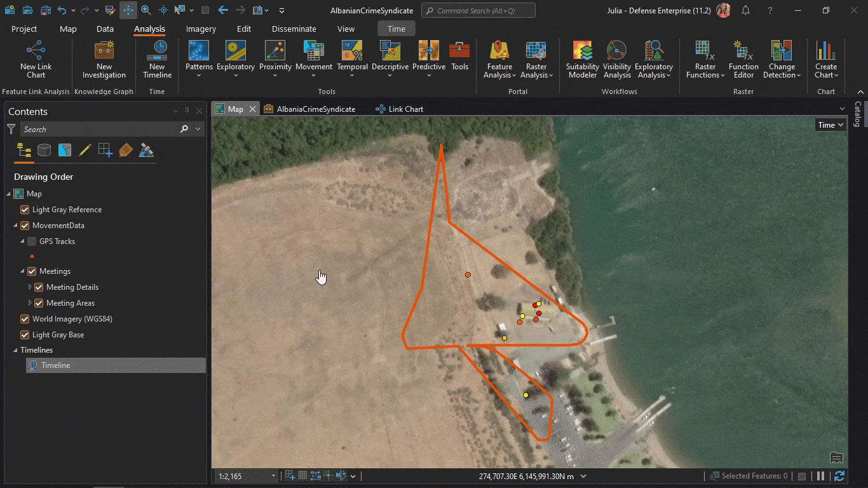Click the Change Detection button

tap(782, 60)
